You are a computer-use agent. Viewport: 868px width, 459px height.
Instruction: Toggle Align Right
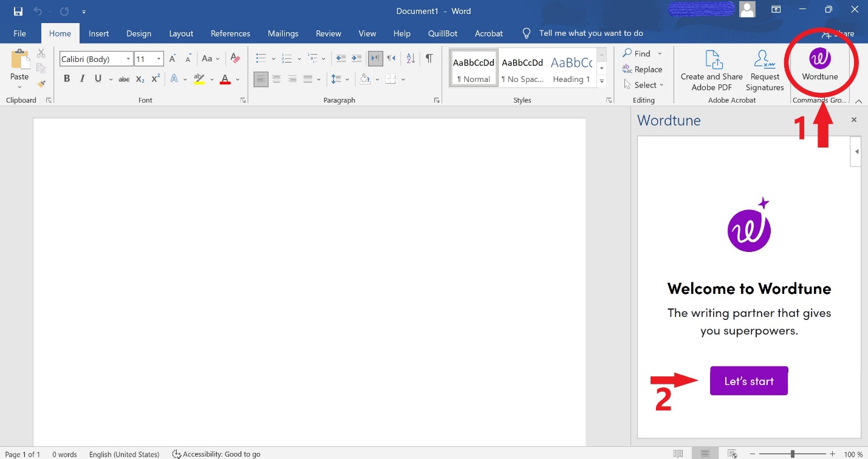tap(292, 79)
